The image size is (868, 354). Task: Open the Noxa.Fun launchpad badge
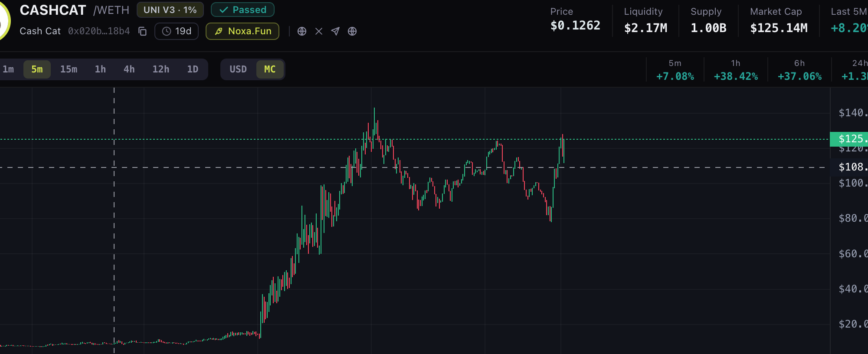click(x=242, y=31)
